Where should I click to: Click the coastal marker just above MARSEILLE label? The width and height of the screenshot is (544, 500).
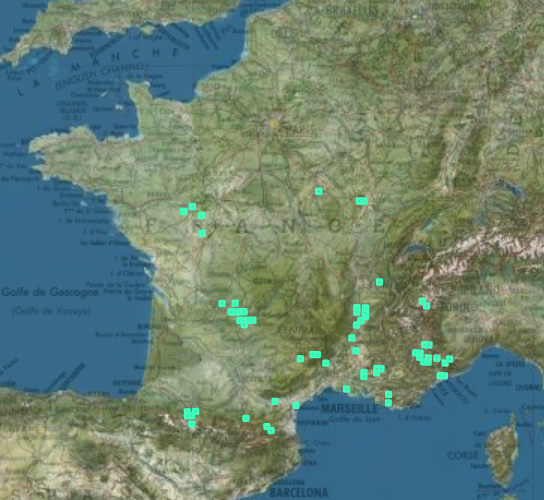pyautogui.click(x=346, y=389)
